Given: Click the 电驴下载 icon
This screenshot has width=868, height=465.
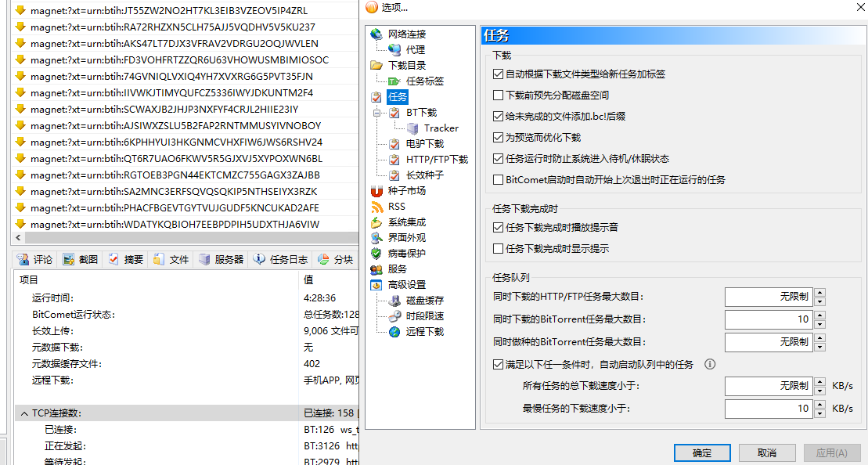Looking at the screenshot, I should click(394, 144).
